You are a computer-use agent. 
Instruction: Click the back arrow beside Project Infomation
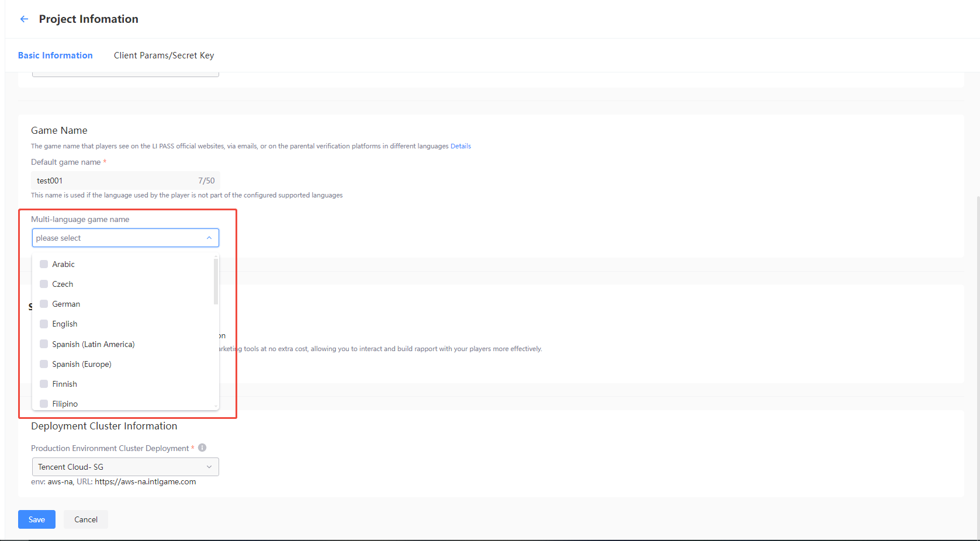coord(24,19)
